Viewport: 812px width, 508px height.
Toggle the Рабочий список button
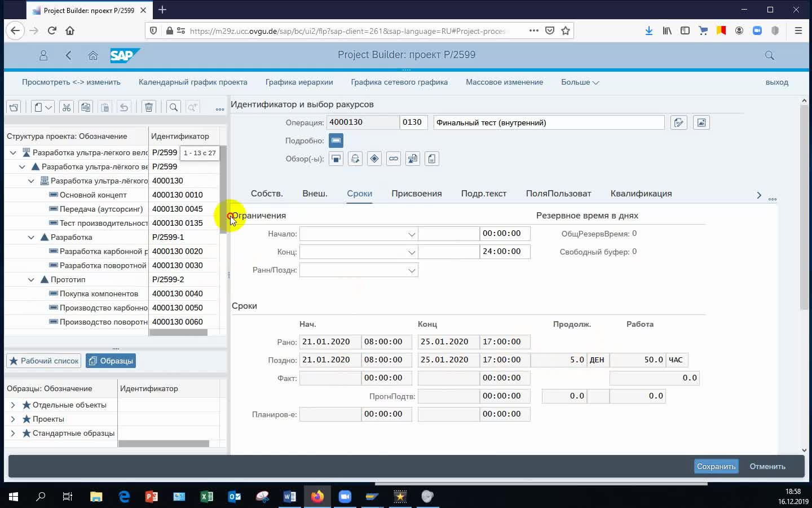pos(44,361)
